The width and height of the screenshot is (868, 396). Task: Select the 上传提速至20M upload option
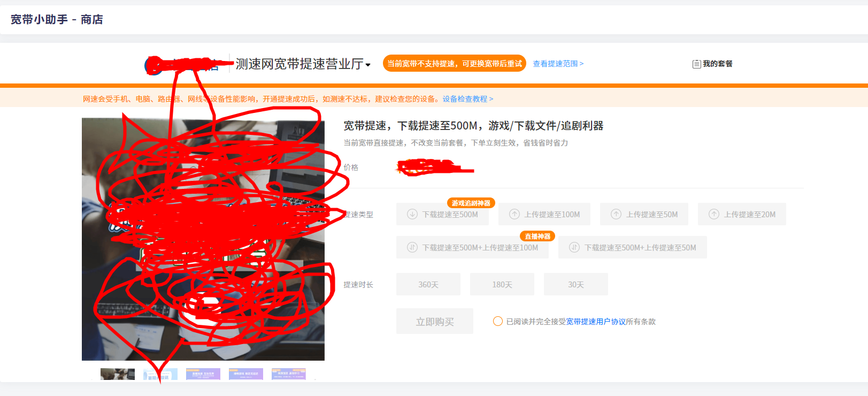742,214
